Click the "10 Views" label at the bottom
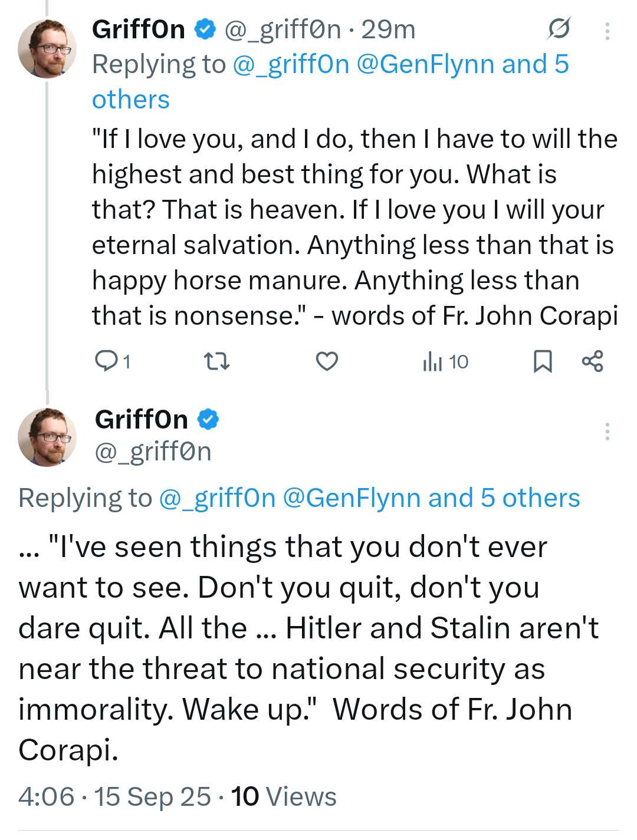This screenshot has width=637, height=840. 284,796
